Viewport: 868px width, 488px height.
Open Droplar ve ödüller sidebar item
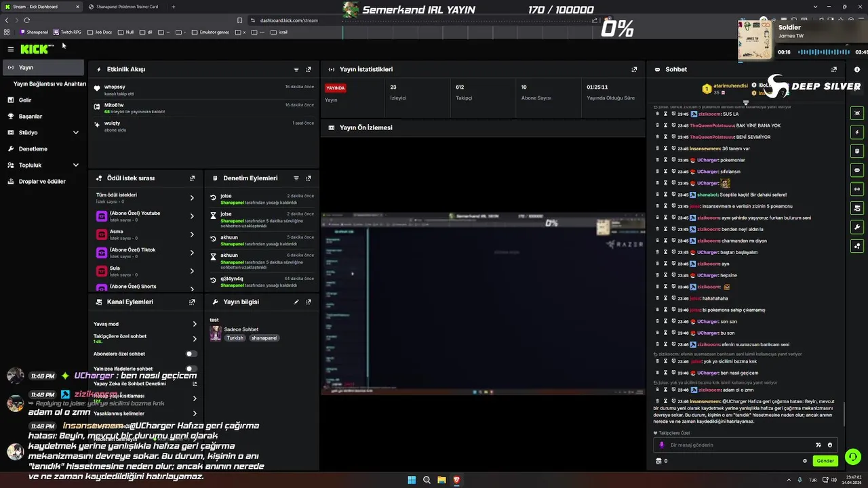click(43, 182)
